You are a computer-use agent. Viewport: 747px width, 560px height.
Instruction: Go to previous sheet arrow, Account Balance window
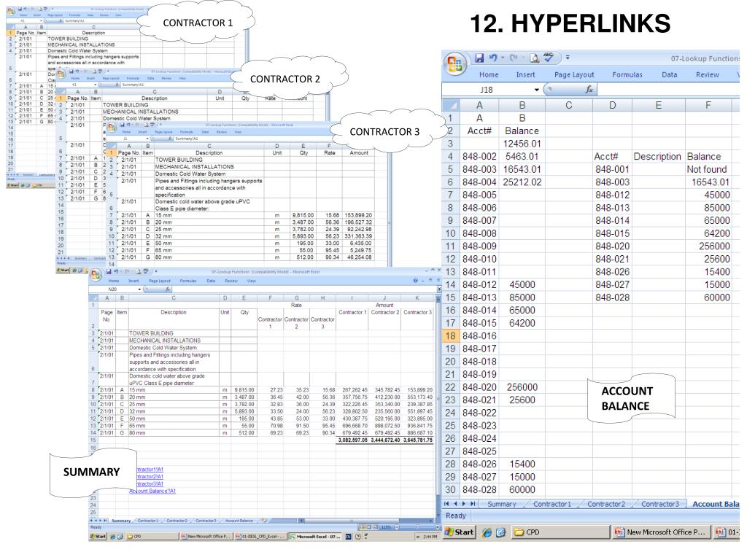click(455, 504)
